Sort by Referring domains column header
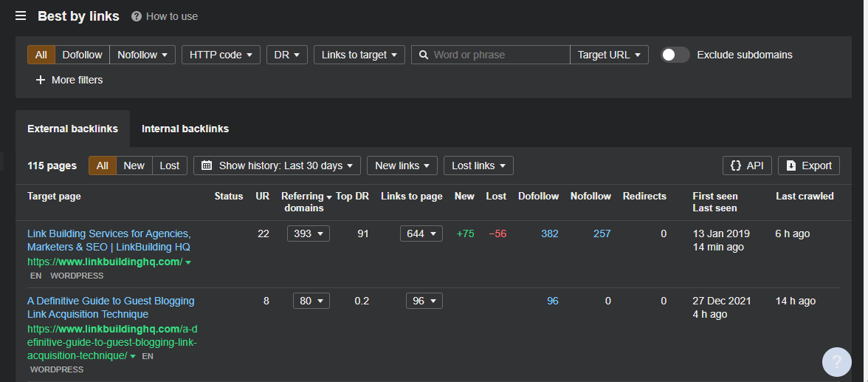The image size is (868, 382). click(x=306, y=202)
